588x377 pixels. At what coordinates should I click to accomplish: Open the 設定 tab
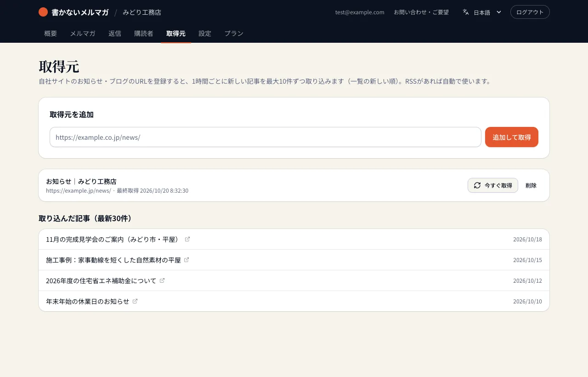[205, 34]
